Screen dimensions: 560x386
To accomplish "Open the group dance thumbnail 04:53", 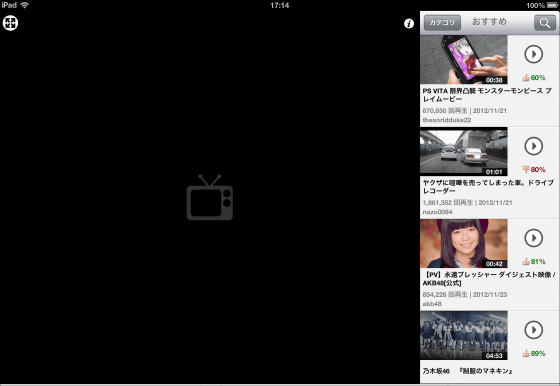I will click(x=464, y=335).
